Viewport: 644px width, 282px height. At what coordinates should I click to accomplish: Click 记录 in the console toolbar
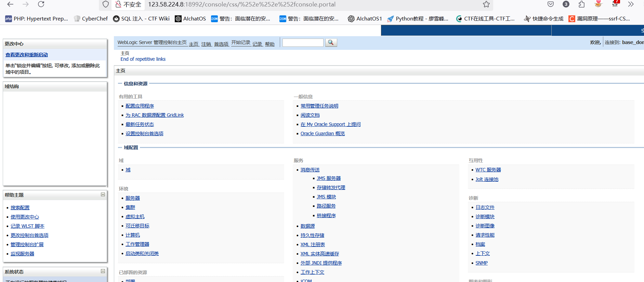[257, 44]
